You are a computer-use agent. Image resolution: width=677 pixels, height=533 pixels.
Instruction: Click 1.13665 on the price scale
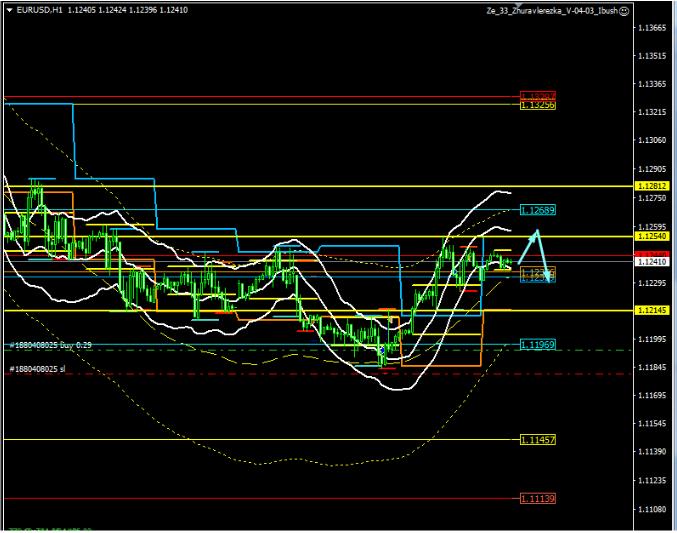(652, 28)
